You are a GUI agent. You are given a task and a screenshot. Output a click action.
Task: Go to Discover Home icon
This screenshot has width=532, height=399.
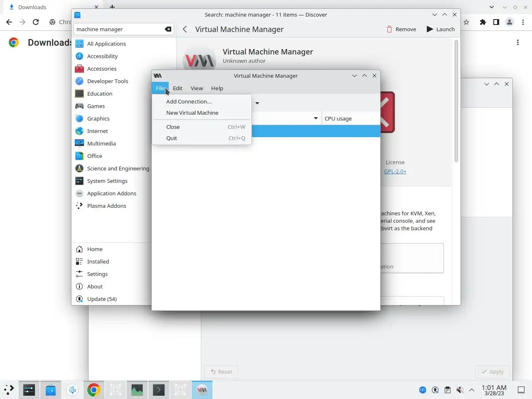tap(79, 249)
